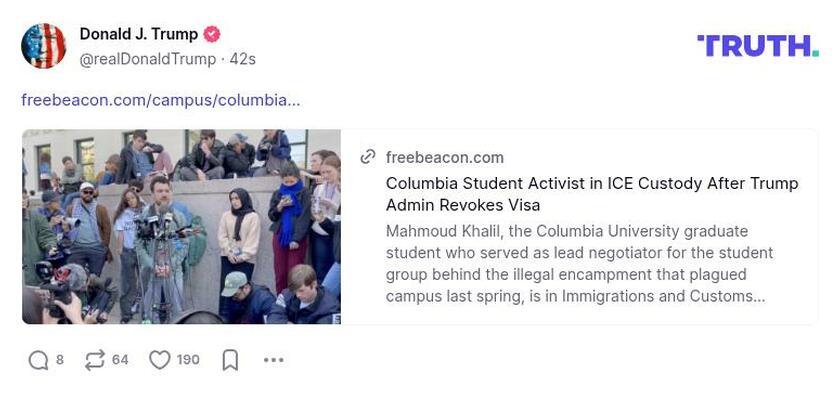Click the American flag profile avatar
This screenshot has width=840, height=406.
click(44, 46)
